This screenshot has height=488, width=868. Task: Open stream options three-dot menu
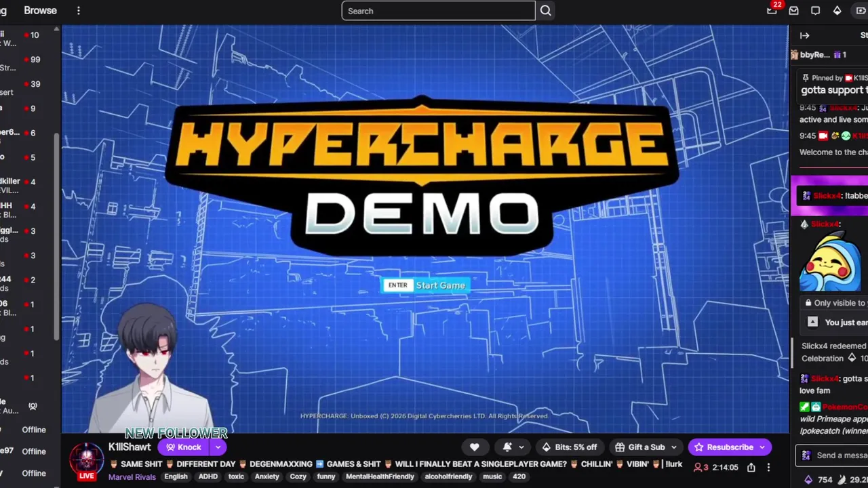click(768, 467)
